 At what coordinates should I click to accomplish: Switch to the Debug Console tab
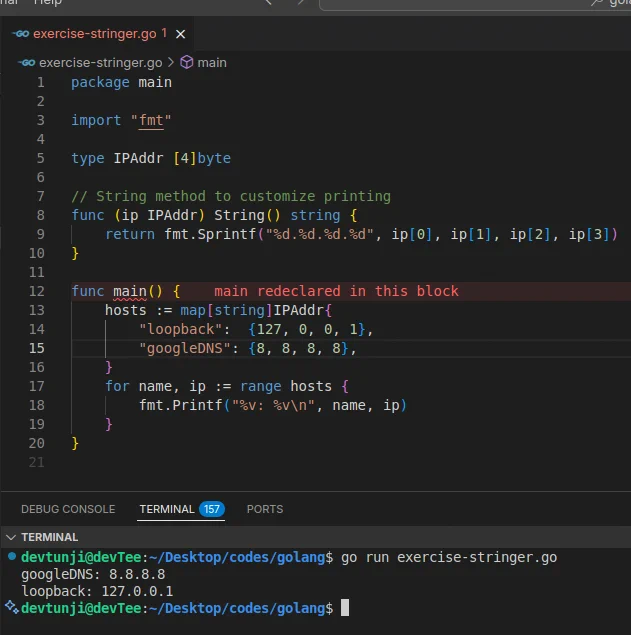tap(68, 509)
